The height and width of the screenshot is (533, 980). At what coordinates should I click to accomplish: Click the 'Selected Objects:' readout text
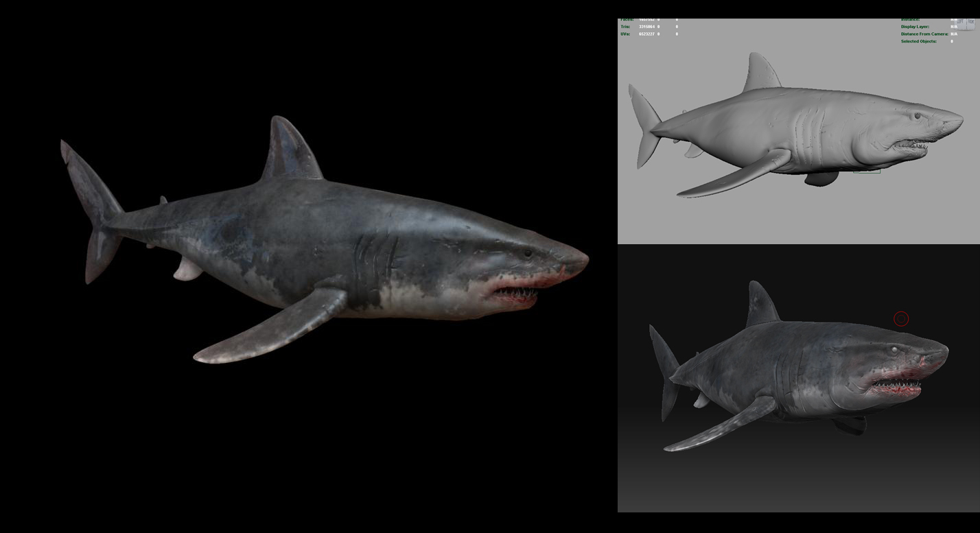919,41
